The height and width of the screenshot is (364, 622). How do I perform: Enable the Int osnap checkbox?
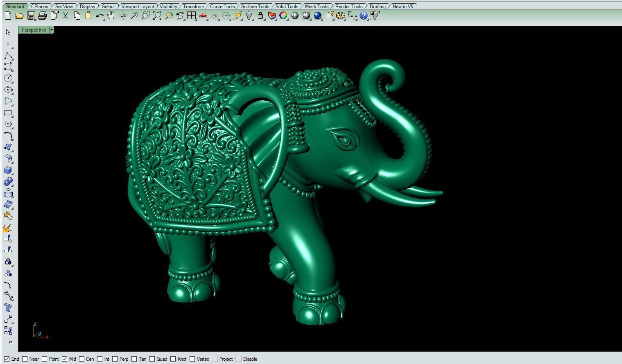(x=100, y=359)
